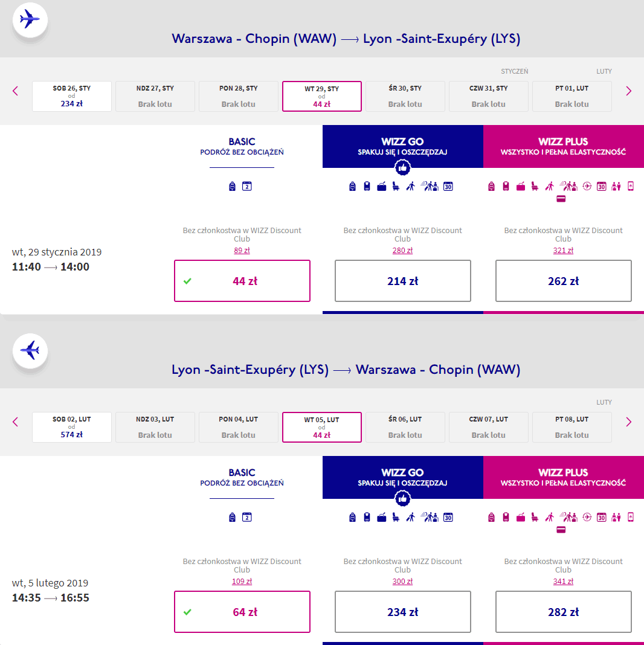644x645 pixels.
Task: Open the 341 zł non-member return price link
Action: (x=563, y=582)
